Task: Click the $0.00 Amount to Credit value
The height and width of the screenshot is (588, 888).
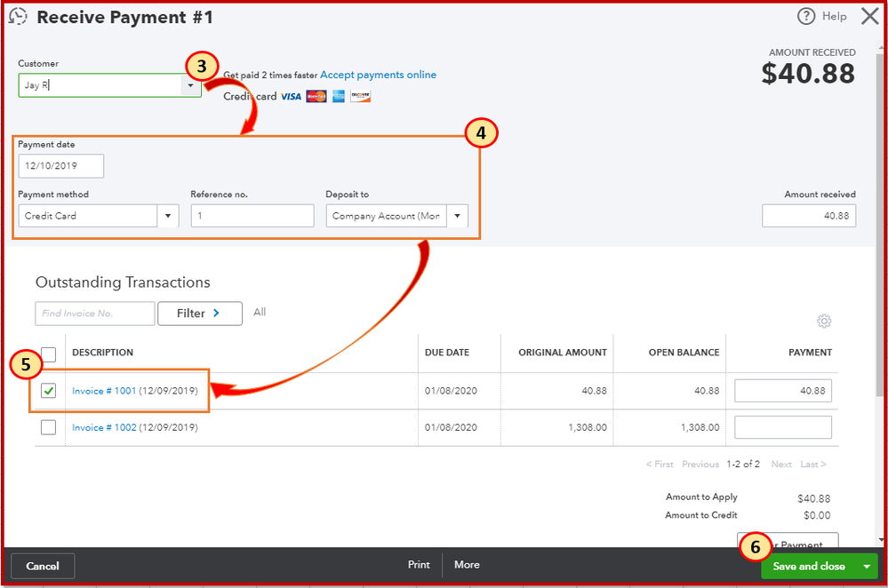Action: (817, 515)
